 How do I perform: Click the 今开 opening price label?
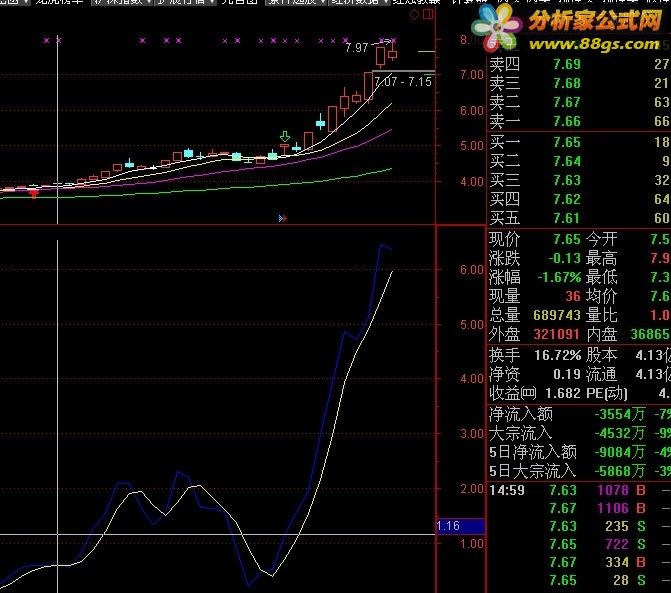coord(601,239)
